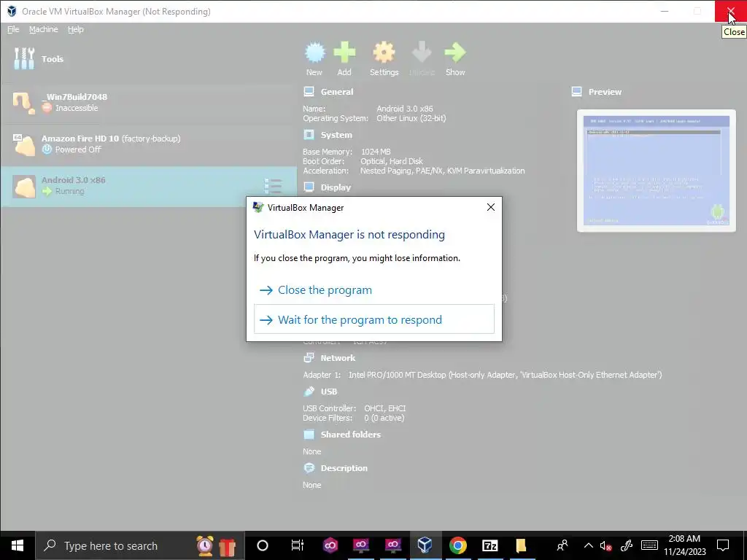Click the System section chip icon
This screenshot has width=747, height=560.
click(x=309, y=135)
